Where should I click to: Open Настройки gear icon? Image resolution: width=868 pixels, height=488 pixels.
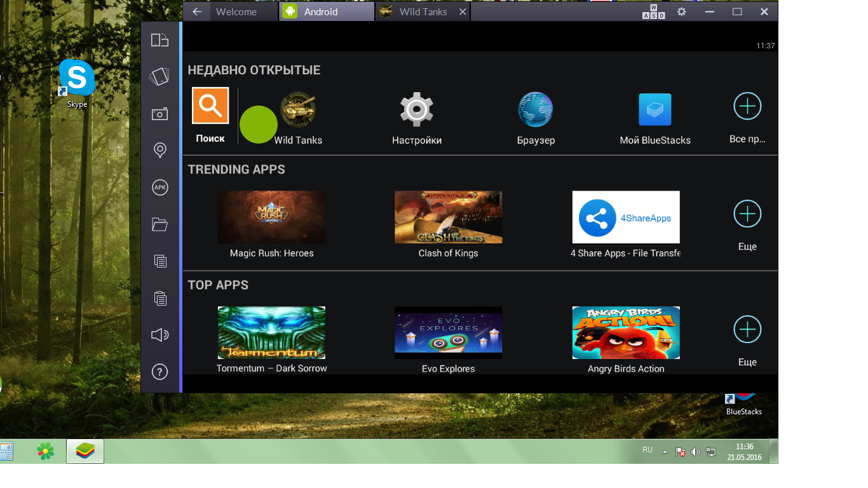point(417,109)
